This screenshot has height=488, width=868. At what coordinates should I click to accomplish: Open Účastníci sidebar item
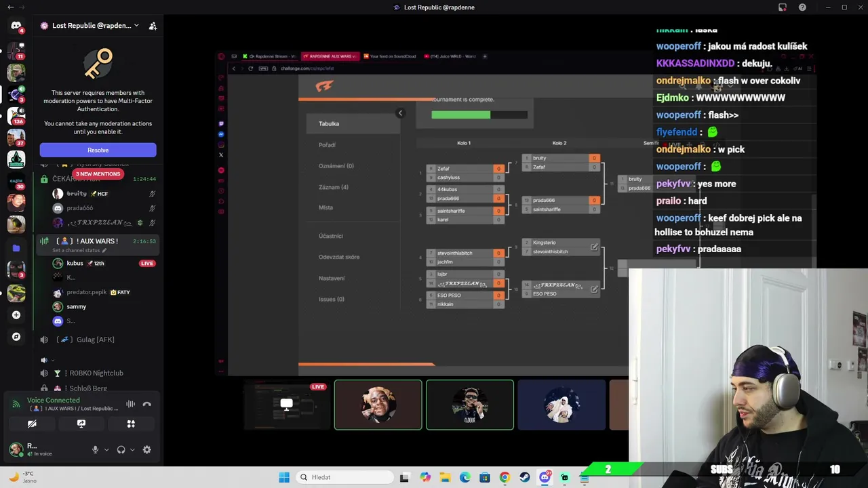pos(330,236)
